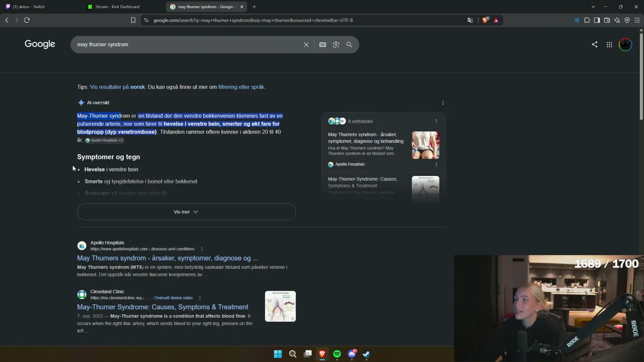Click the Symptomer og tegn heading
This screenshot has width=644, height=362.
[x=108, y=157]
